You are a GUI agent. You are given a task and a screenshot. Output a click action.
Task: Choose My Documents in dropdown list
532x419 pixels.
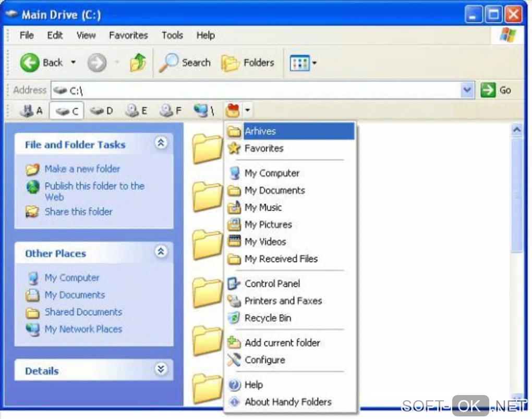pos(291,190)
